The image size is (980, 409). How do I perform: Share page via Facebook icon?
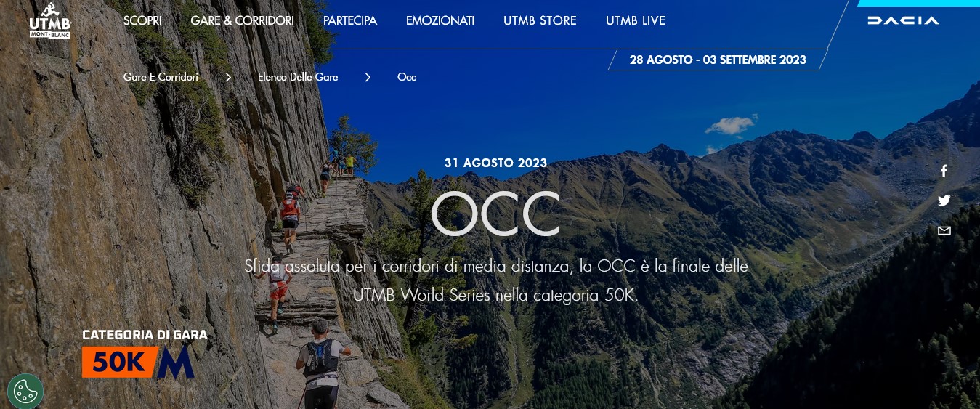944,171
